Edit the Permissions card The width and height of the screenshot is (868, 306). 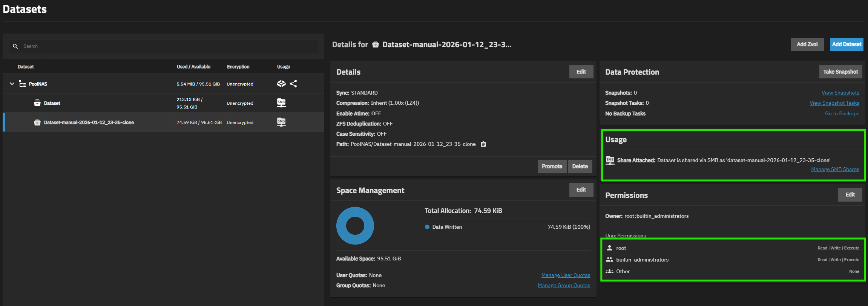tap(850, 195)
